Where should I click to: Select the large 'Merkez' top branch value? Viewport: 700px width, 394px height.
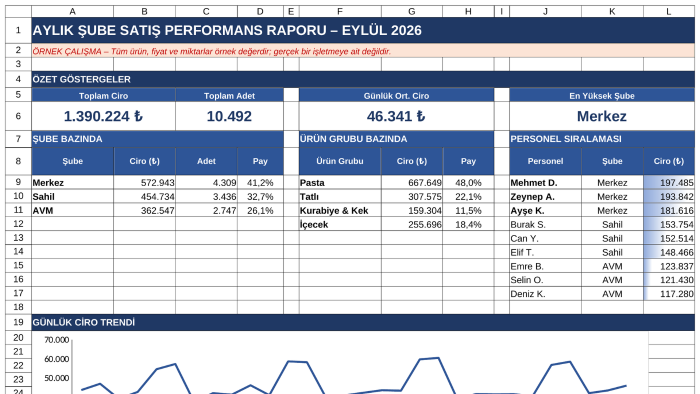click(602, 116)
